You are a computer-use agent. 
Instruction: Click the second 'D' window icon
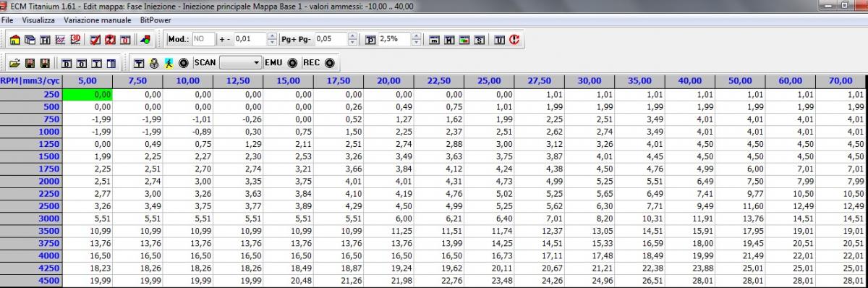[82, 63]
